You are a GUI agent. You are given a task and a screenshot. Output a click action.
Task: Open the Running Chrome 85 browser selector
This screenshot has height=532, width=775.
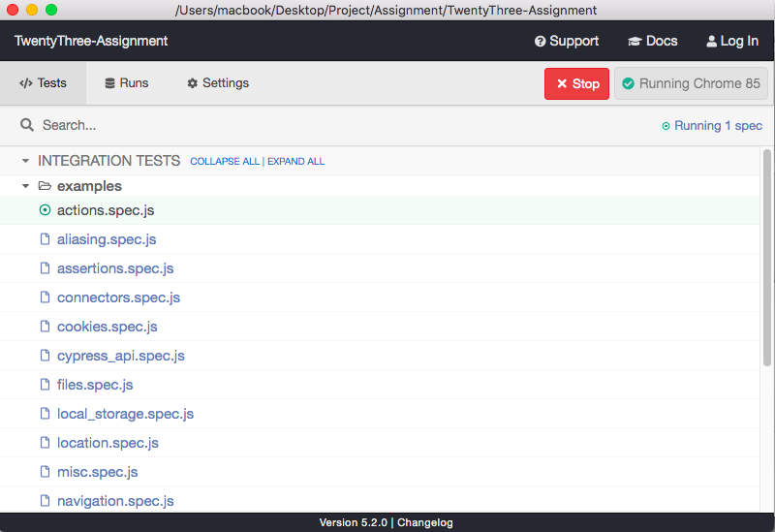point(691,83)
